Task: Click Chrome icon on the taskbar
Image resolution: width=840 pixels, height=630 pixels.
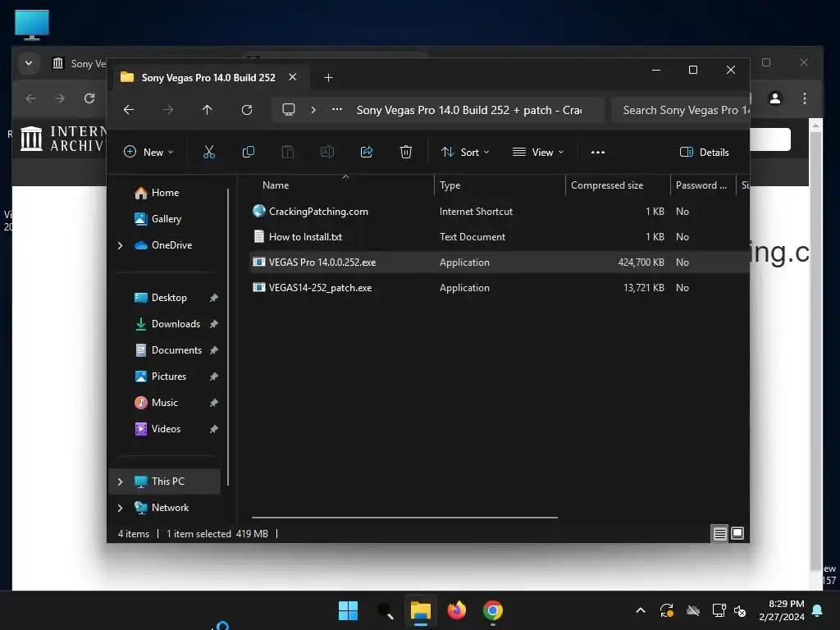Action: pos(493,610)
